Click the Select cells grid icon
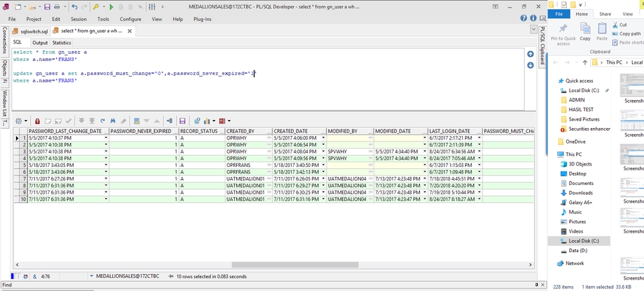This screenshot has width=644, height=291. tap(19, 121)
